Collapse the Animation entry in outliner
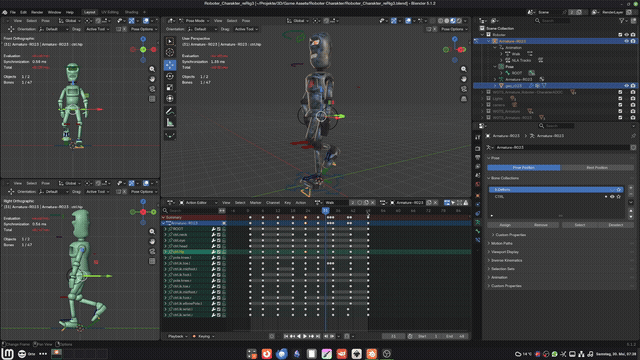 [495, 47]
